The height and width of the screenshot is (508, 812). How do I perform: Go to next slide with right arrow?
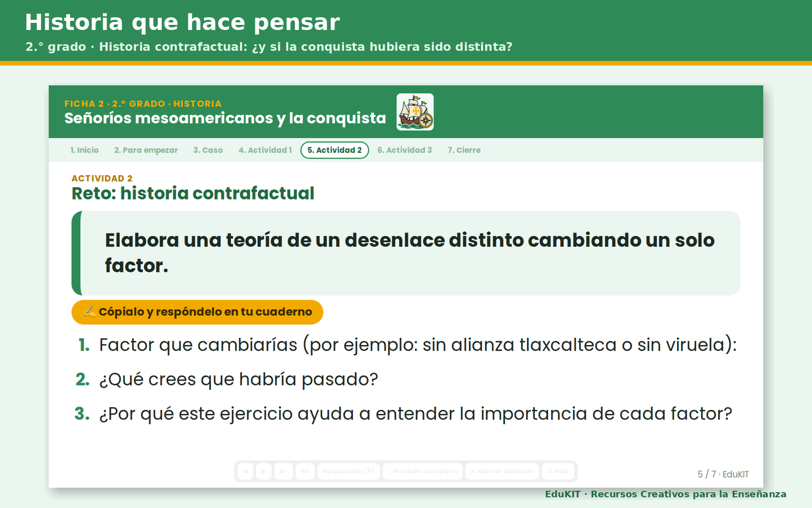click(x=263, y=471)
